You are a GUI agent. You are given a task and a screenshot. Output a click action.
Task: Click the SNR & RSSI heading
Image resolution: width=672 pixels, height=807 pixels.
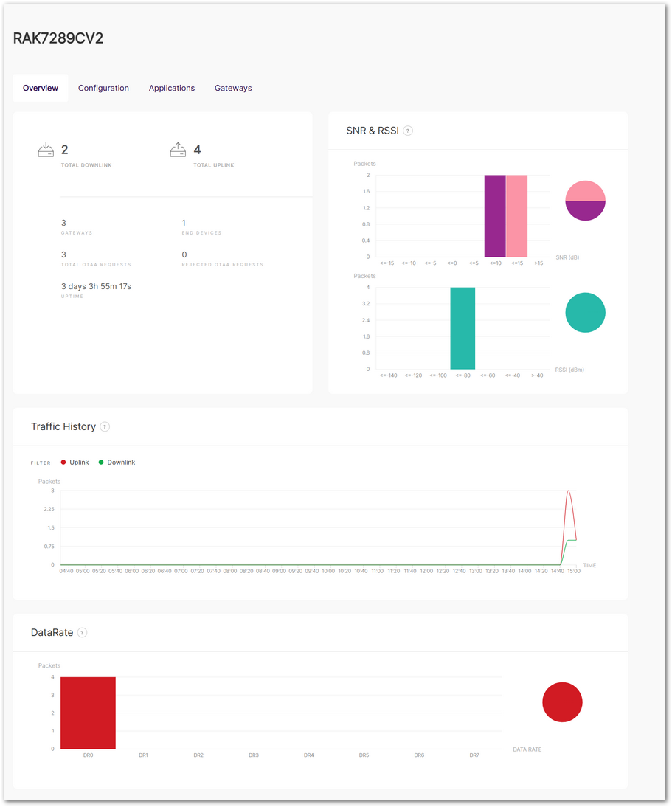(x=373, y=131)
